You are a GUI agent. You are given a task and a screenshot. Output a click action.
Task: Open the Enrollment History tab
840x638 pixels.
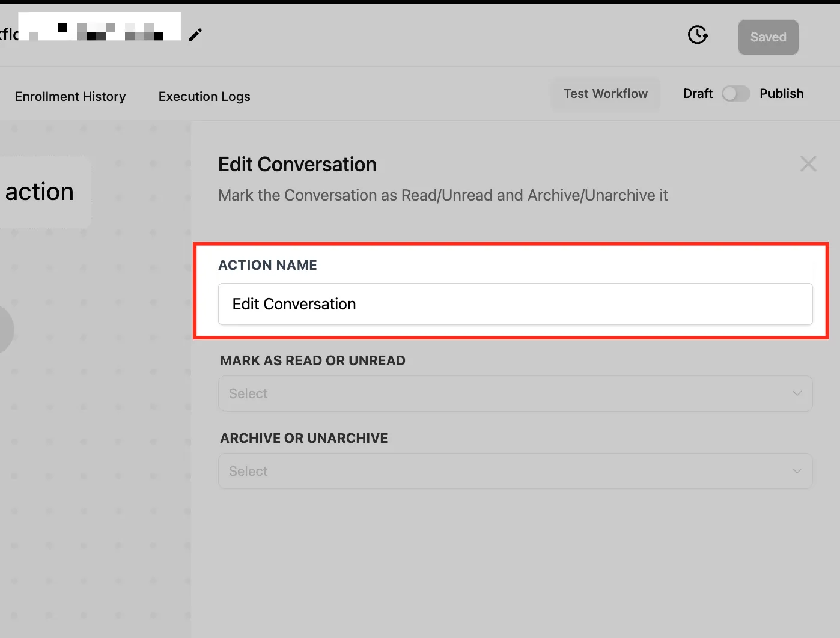pyautogui.click(x=70, y=97)
